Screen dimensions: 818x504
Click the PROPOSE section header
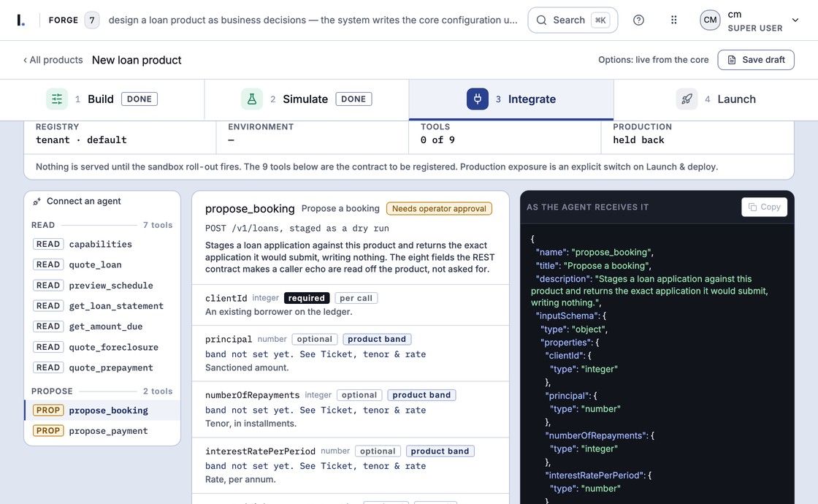coord(52,392)
